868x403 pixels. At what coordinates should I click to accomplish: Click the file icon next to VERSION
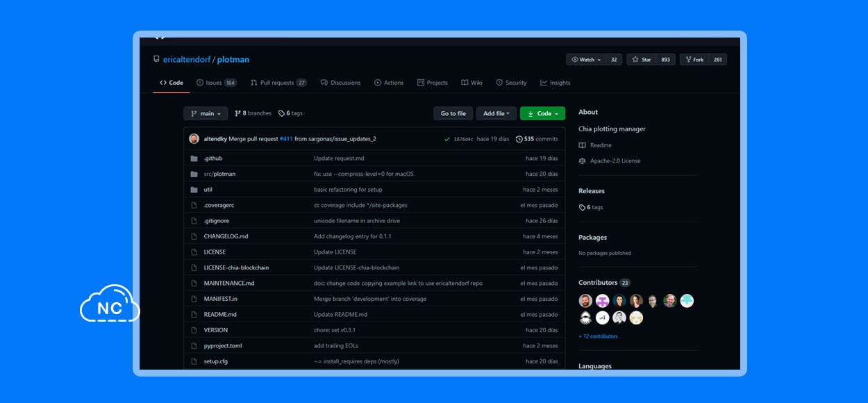(x=194, y=330)
